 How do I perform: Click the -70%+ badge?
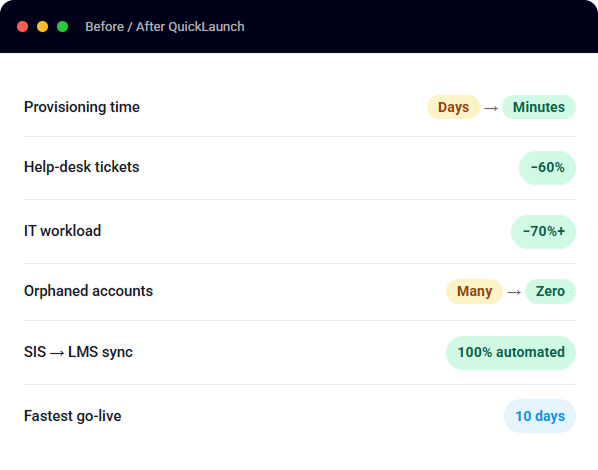click(543, 232)
